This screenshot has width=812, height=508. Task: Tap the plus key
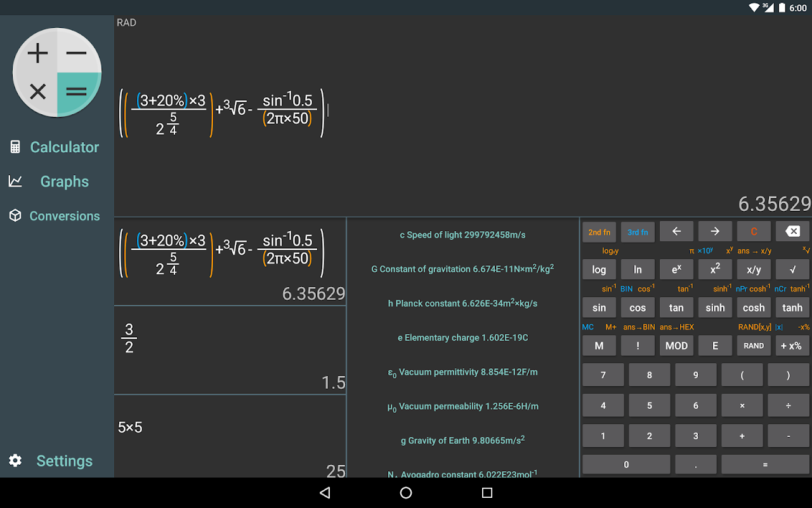(x=742, y=436)
